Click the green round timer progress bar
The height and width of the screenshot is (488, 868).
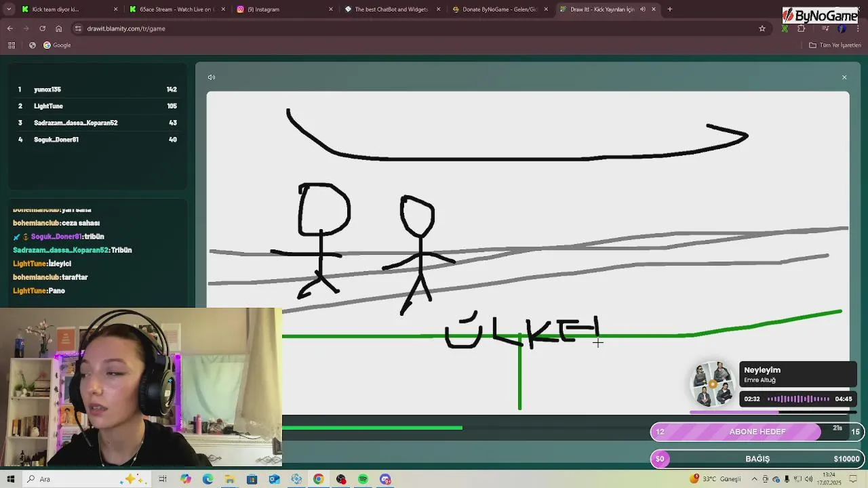pyautogui.click(x=372, y=428)
